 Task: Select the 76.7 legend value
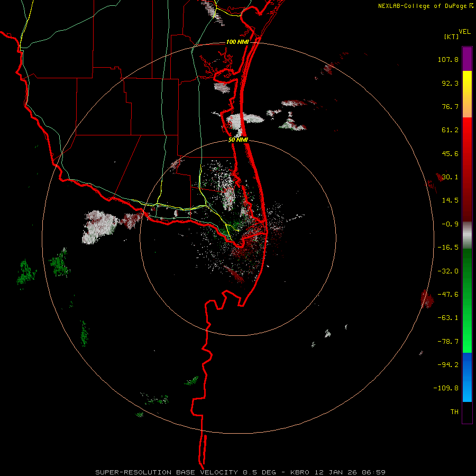pos(450,106)
